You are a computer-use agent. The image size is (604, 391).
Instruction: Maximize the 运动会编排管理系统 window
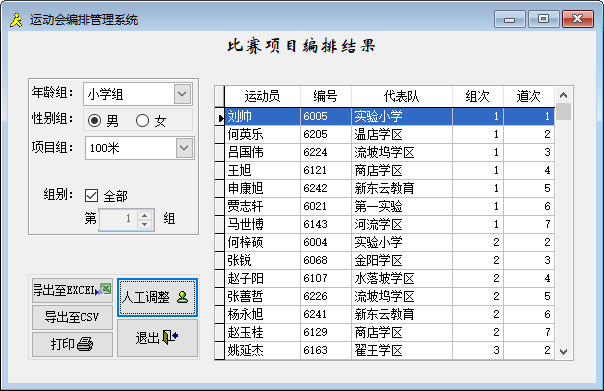click(x=544, y=19)
